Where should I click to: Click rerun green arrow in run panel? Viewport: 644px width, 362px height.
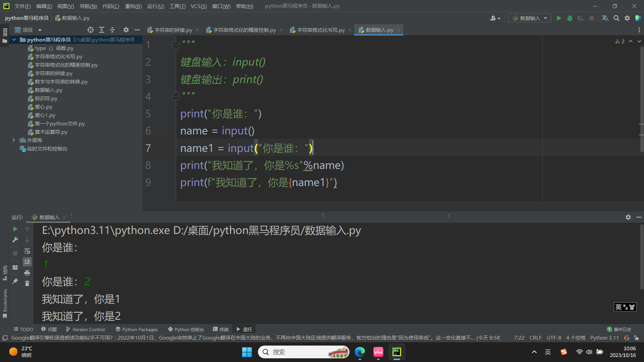pyautogui.click(x=15, y=229)
